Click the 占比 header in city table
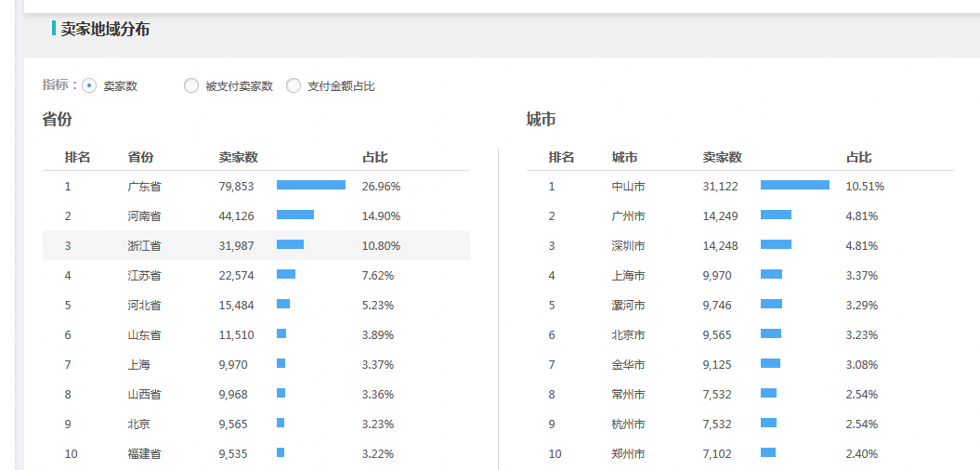980x470 pixels. pyautogui.click(x=859, y=158)
